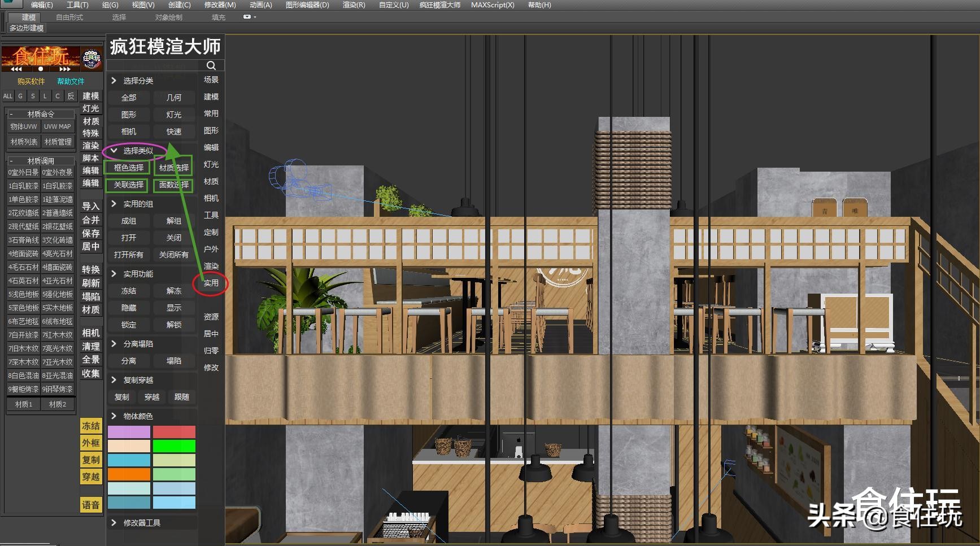Image resolution: width=980 pixels, height=546 pixels.
Task: Click the 框色选择 button
Action: click(x=128, y=168)
